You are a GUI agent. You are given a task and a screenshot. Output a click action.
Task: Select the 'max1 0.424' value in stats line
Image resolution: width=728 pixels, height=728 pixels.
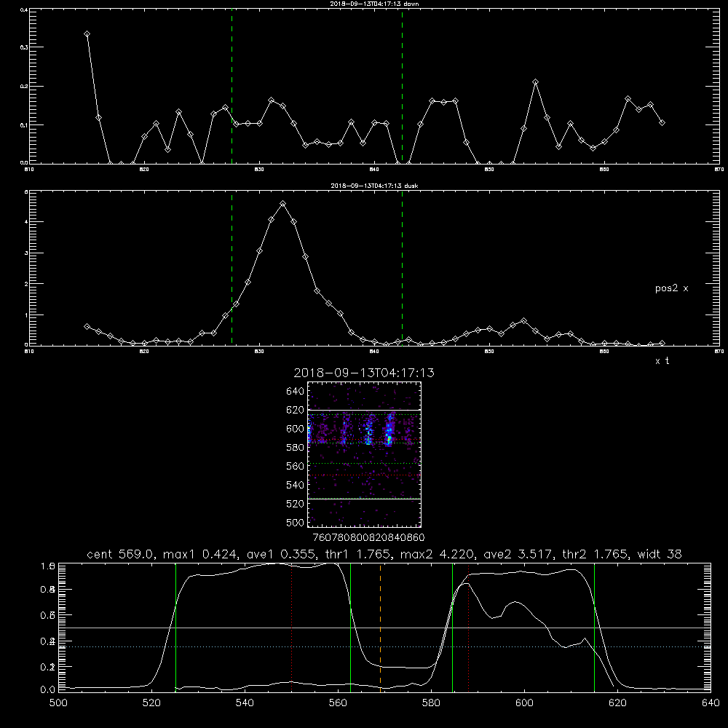coord(200,554)
